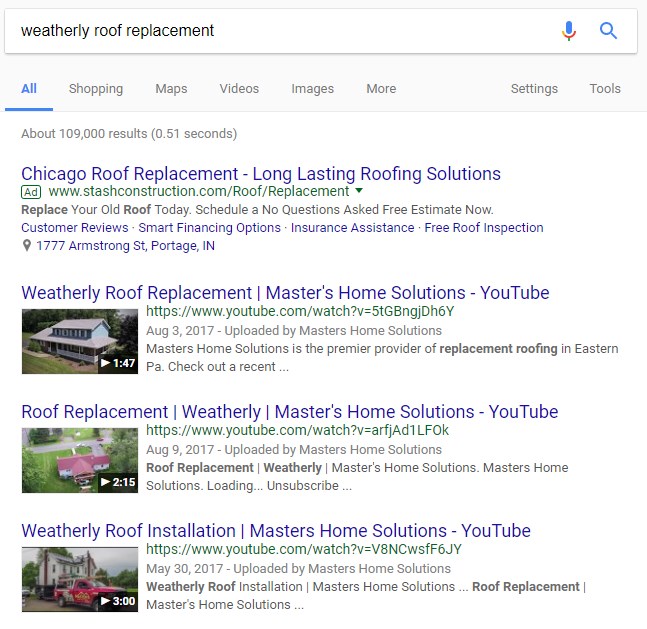The image size is (647, 629).
Task: Click the Smart Financing Options sitelink
Action: point(210,227)
